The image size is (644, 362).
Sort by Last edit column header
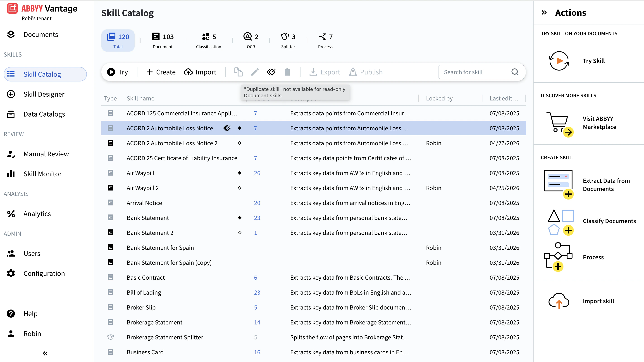pos(503,98)
